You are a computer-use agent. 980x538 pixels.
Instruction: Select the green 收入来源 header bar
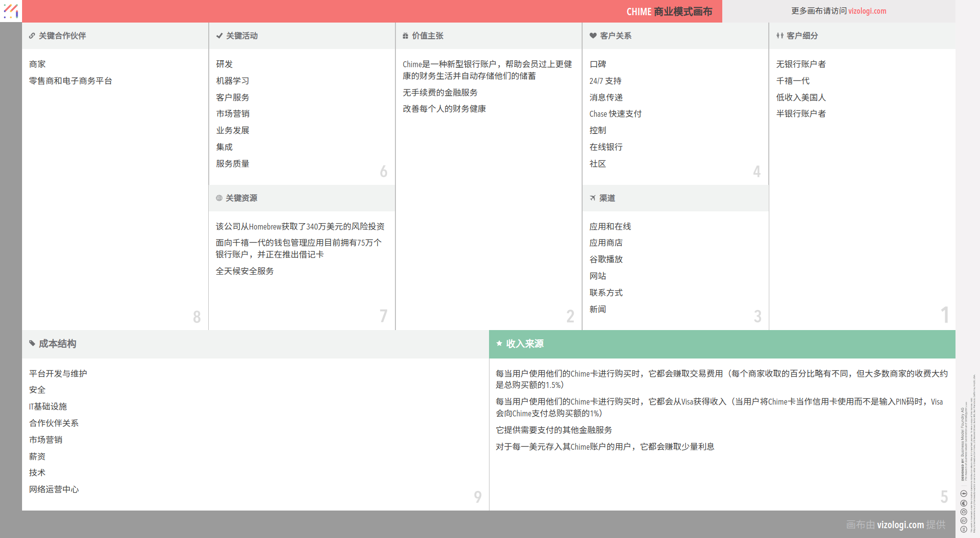(722, 344)
